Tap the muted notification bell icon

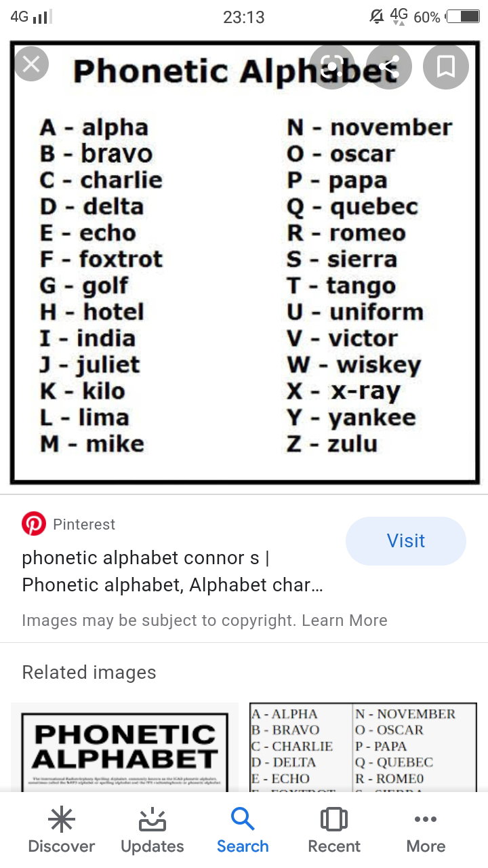click(x=377, y=16)
